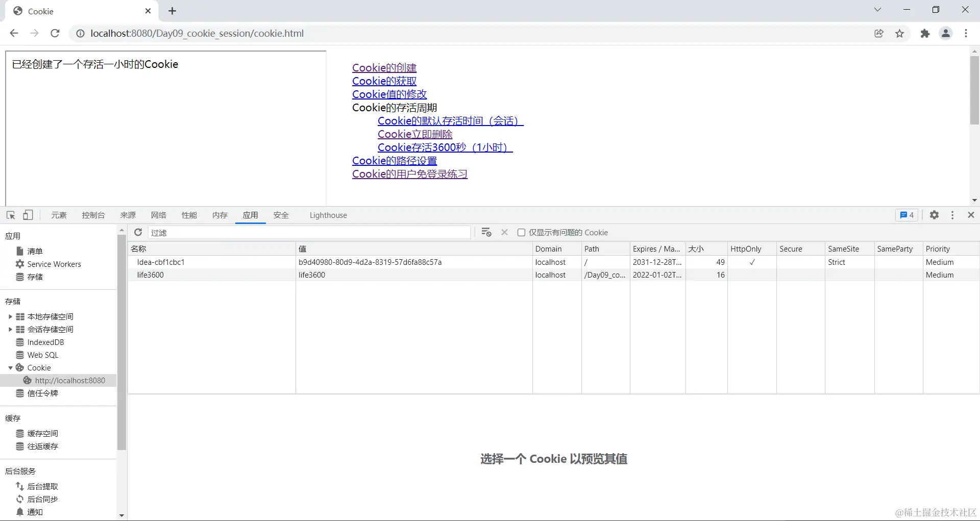Reload the page with the refresh icon

tap(55, 33)
